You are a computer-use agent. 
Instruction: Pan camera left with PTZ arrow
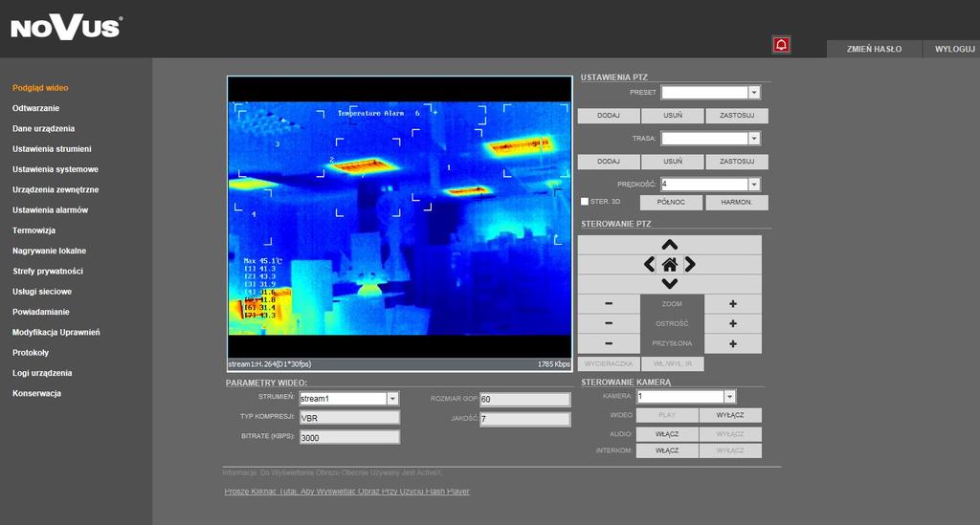point(650,265)
